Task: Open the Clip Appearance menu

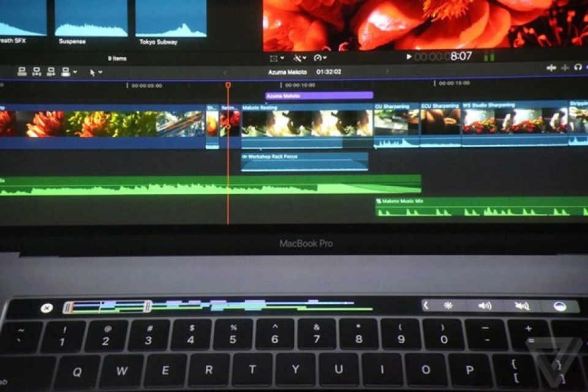Action: tap(274, 58)
